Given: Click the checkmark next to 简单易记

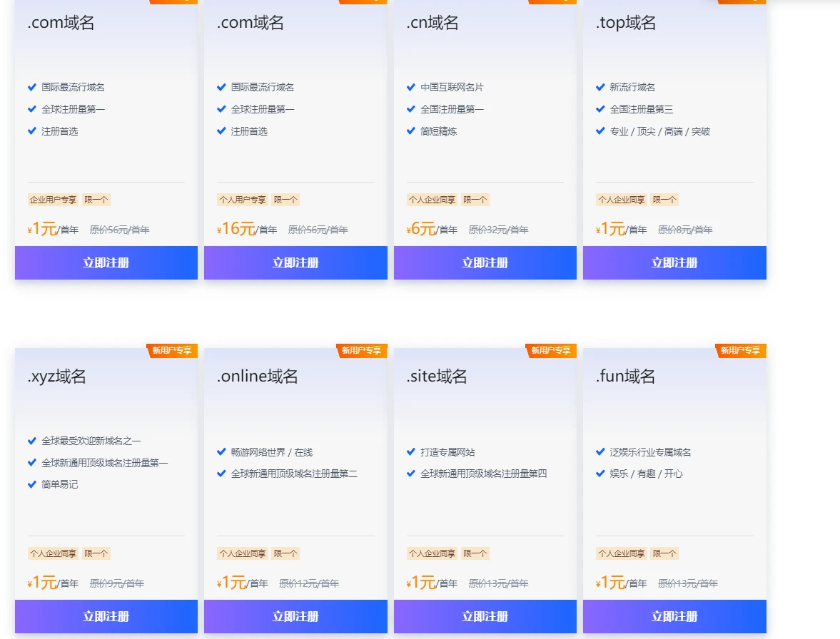Looking at the screenshot, I should pos(32,484).
